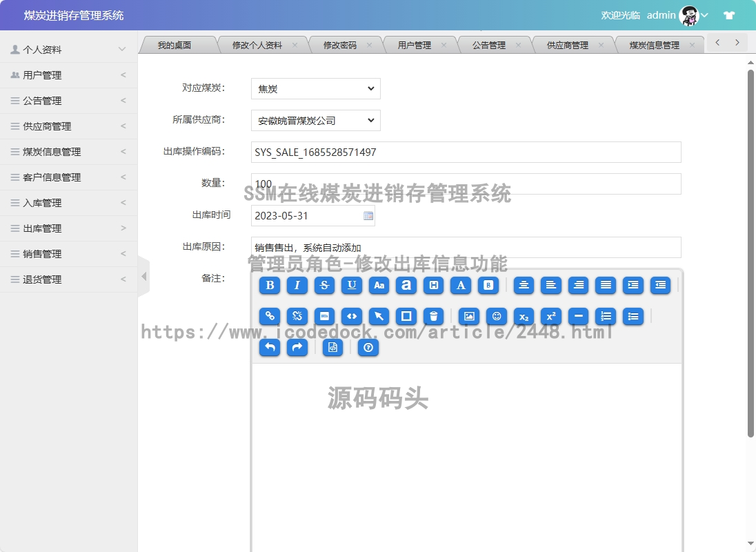Click the select-all arrow cursor icon
Image resolution: width=756 pixels, height=552 pixels.
coord(379,316)
